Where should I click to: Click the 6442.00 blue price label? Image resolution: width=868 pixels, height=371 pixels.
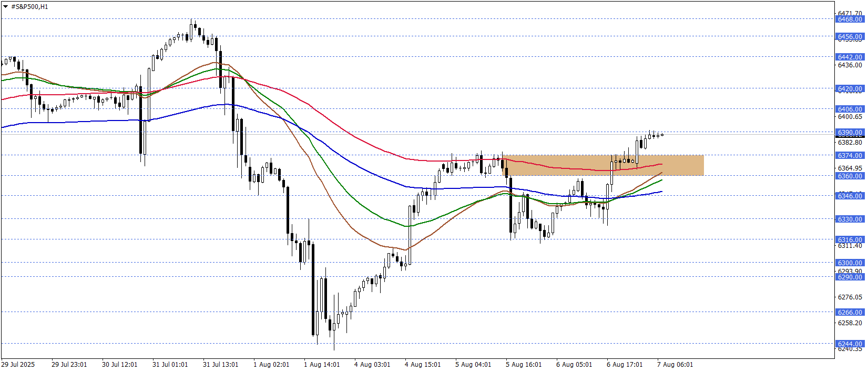(850, 57)
